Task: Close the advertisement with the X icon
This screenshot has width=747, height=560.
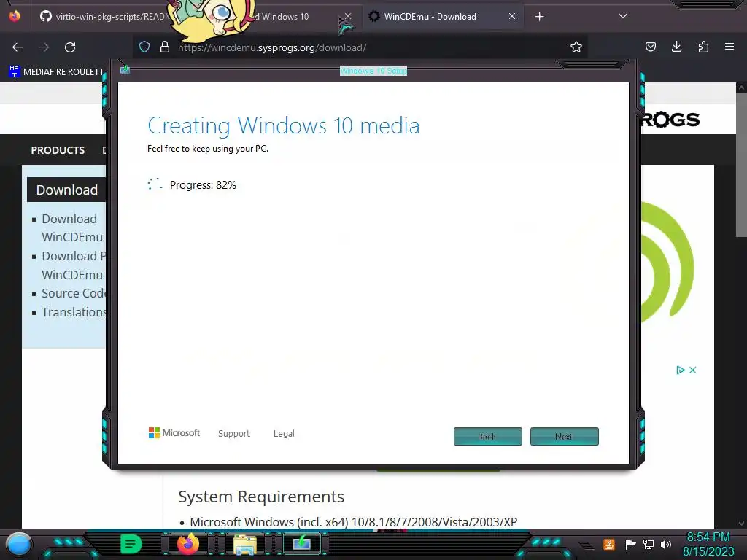Action: [693, 370]
